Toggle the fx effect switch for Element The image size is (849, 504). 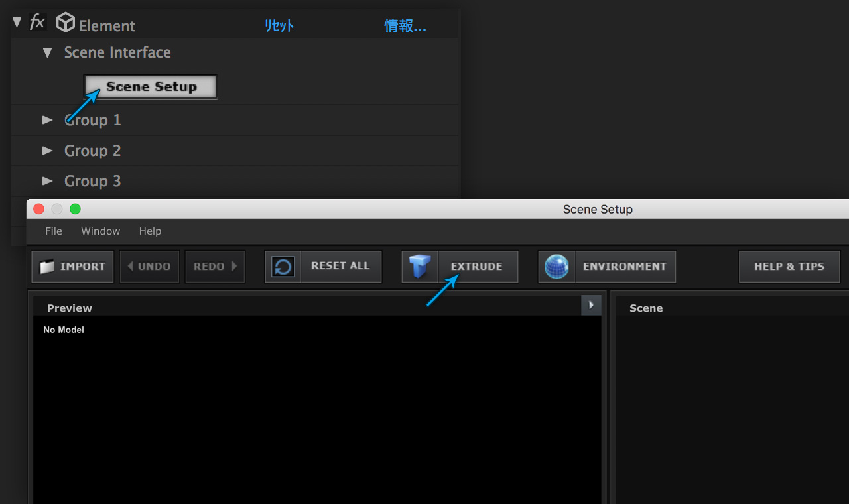pyautogui.click(x=37, y=23)
